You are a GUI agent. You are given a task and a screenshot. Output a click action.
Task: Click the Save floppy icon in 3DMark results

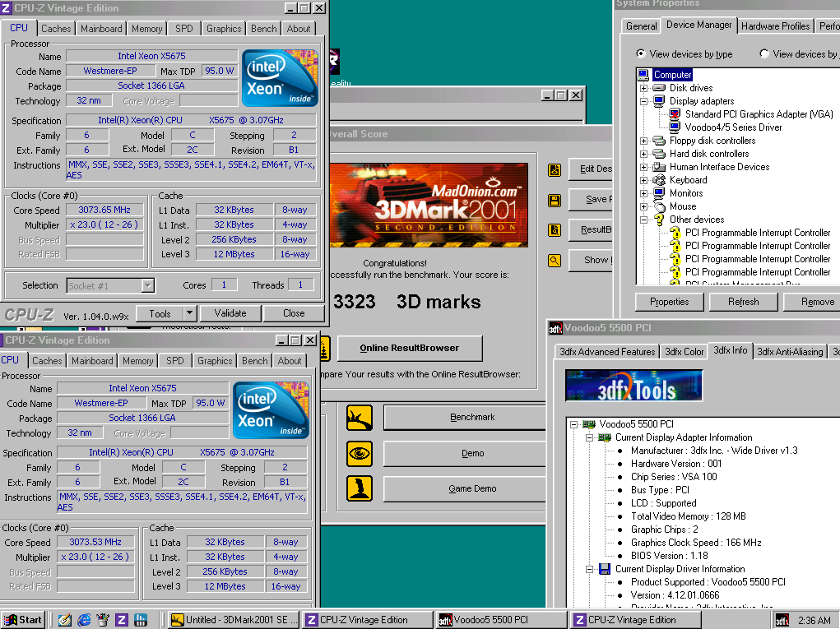tap(555, 201)
